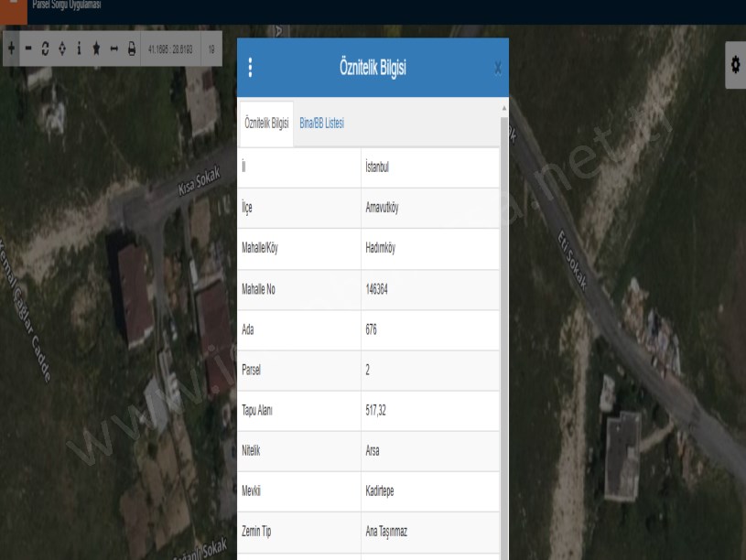Screen dimensions: 746x560
Task: Select the pan/move arrows tool
Action: tap(61, 48)
